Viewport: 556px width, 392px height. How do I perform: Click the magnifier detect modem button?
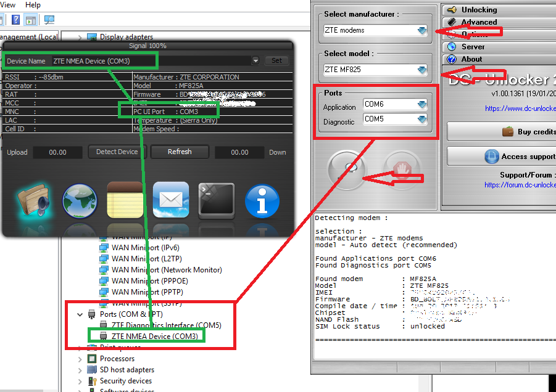pos(347,170)
